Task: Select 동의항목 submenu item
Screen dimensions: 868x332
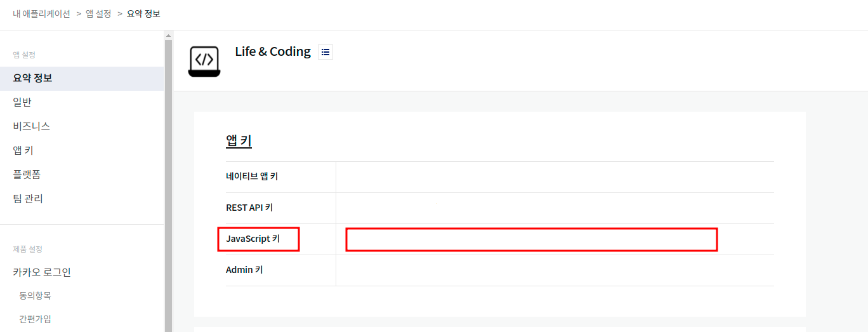Action: (x=35, y=296)
